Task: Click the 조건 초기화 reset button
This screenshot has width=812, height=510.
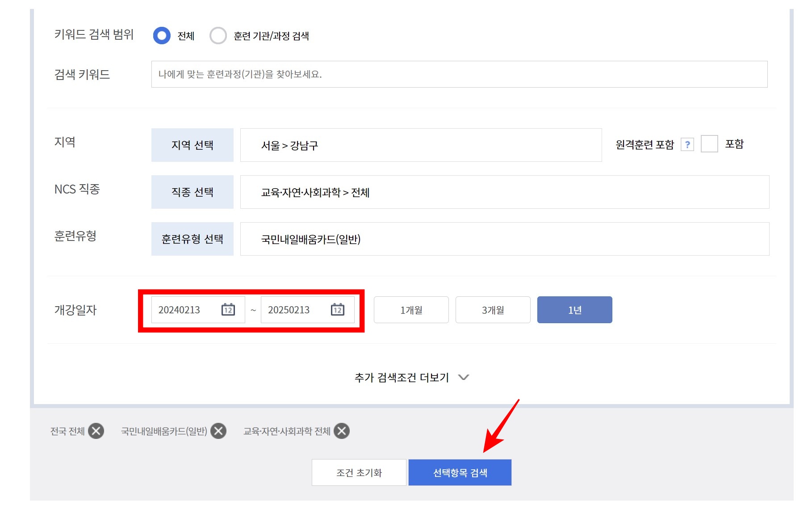Action: click(x=359, y=472)
